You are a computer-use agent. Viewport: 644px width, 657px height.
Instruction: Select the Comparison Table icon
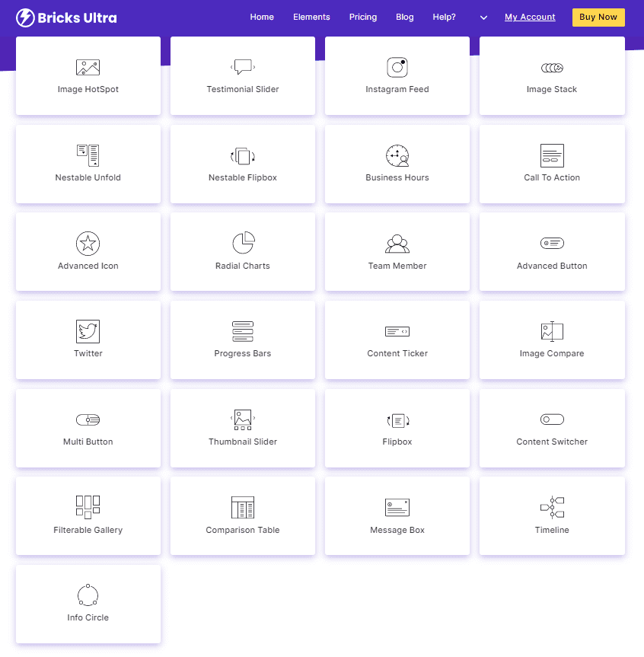[x=243, y=508]
